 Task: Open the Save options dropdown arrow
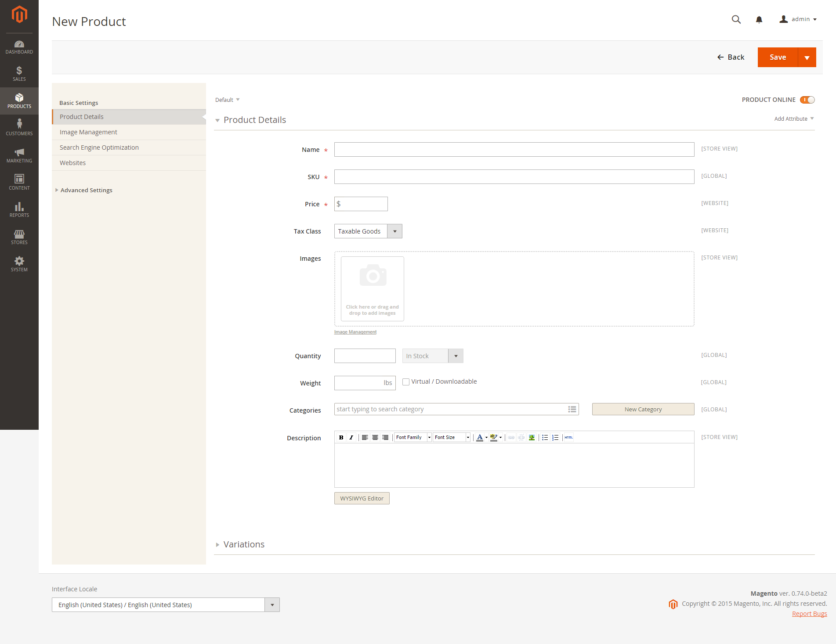[807, 58]
